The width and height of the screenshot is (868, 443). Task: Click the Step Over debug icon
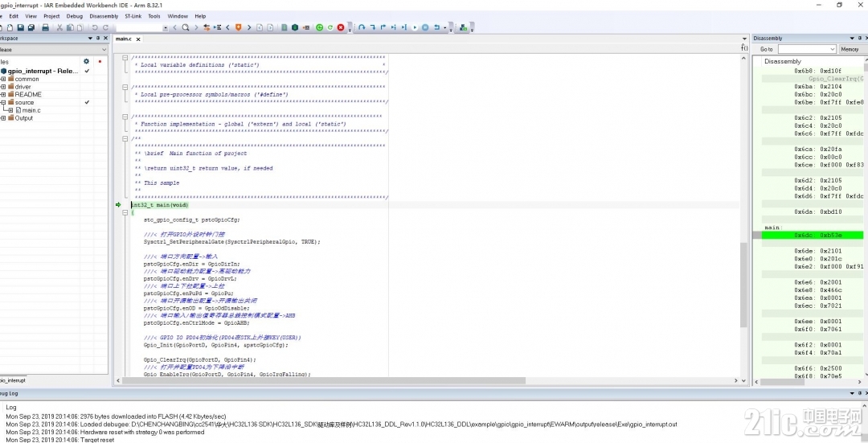coord(362,27)
